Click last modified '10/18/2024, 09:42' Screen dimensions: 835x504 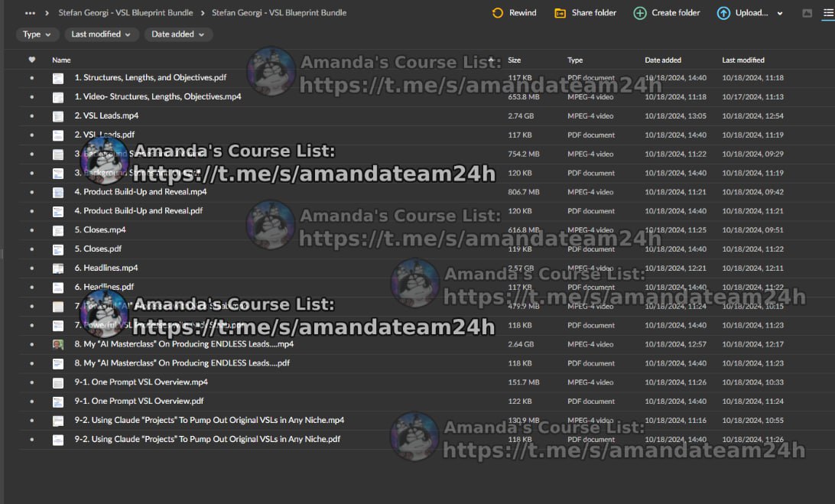click(752, 192)
